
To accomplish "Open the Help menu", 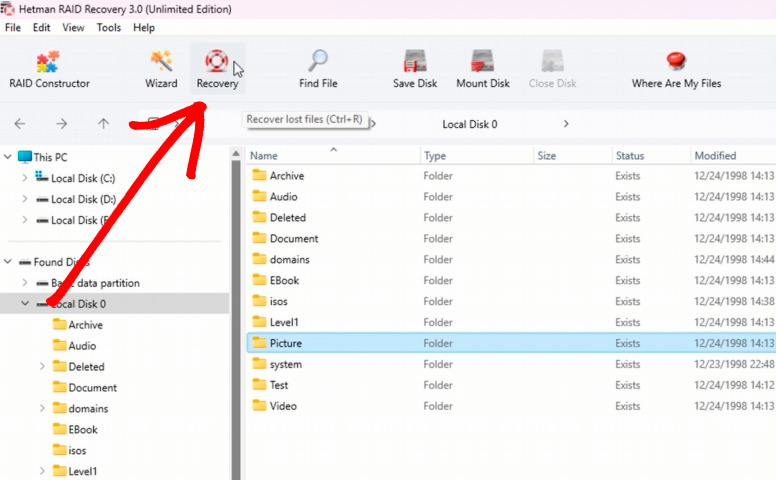I will pyautogui.click(x=144, y=28).
